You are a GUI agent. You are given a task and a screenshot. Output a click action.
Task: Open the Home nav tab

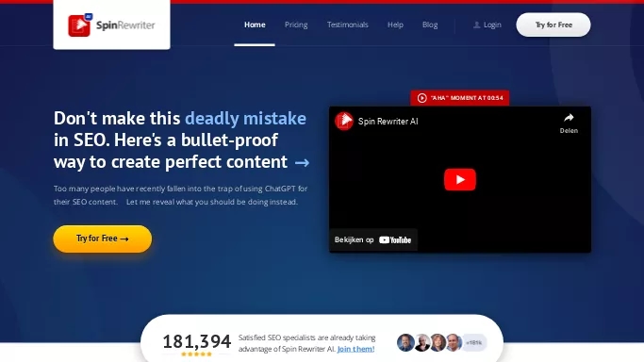tap(255, 25)
